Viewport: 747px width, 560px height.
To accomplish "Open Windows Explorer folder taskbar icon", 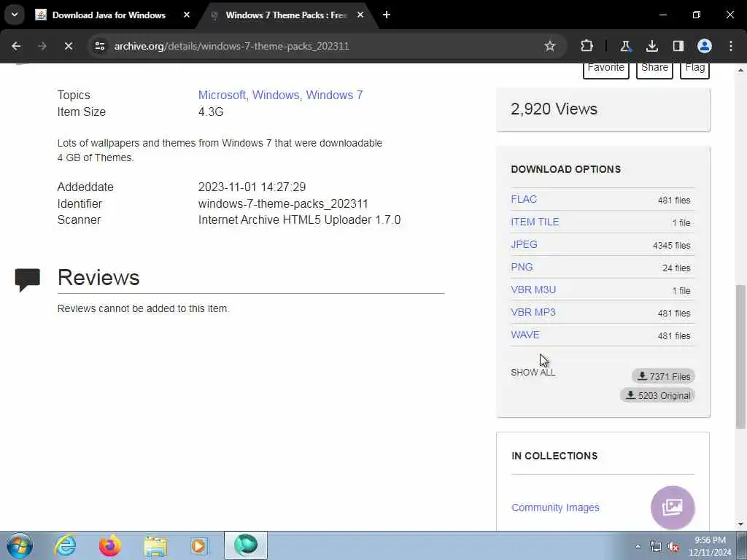I will (155, 546).
